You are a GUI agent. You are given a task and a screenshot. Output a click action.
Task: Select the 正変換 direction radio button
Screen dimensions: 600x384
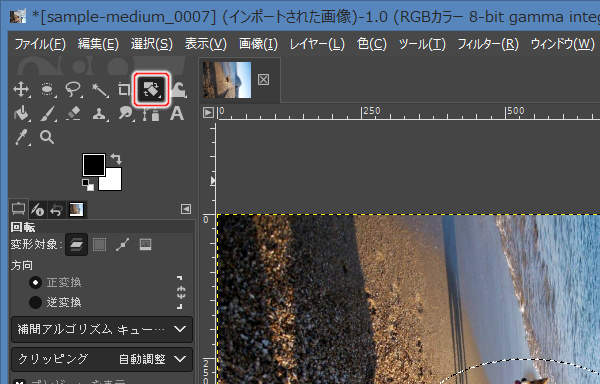(x=36, y=283)
